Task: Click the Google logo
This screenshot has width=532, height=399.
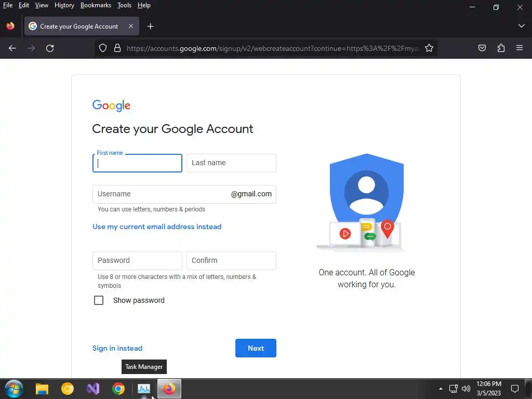Action: [111, 105]
